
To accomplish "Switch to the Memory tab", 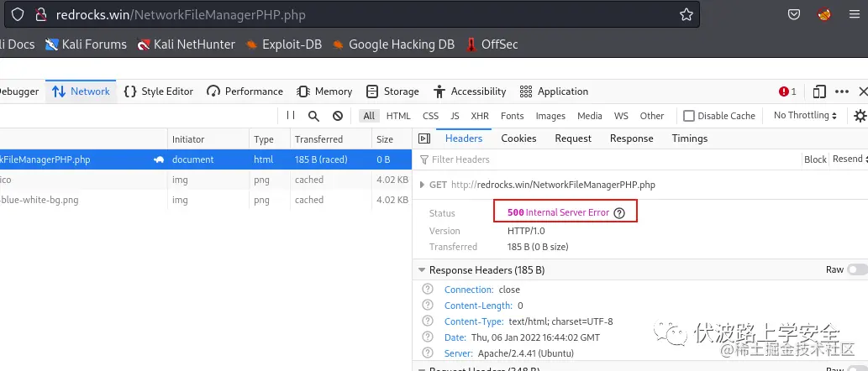I will (324, 91).
